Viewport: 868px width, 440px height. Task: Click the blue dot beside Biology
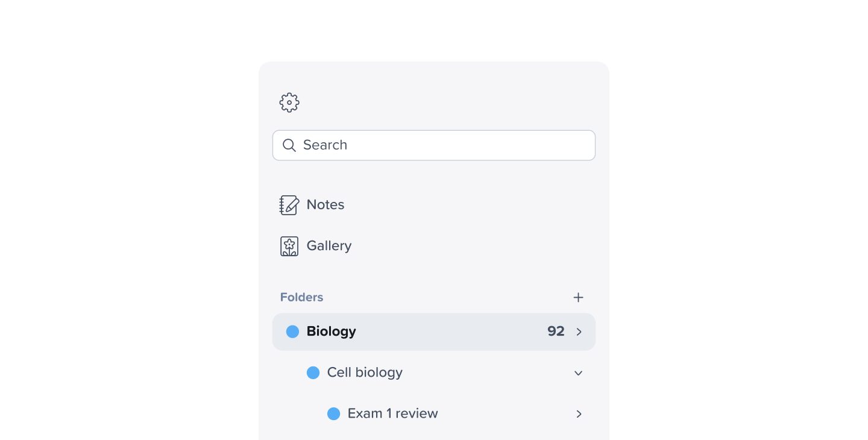tap(292, 331)
